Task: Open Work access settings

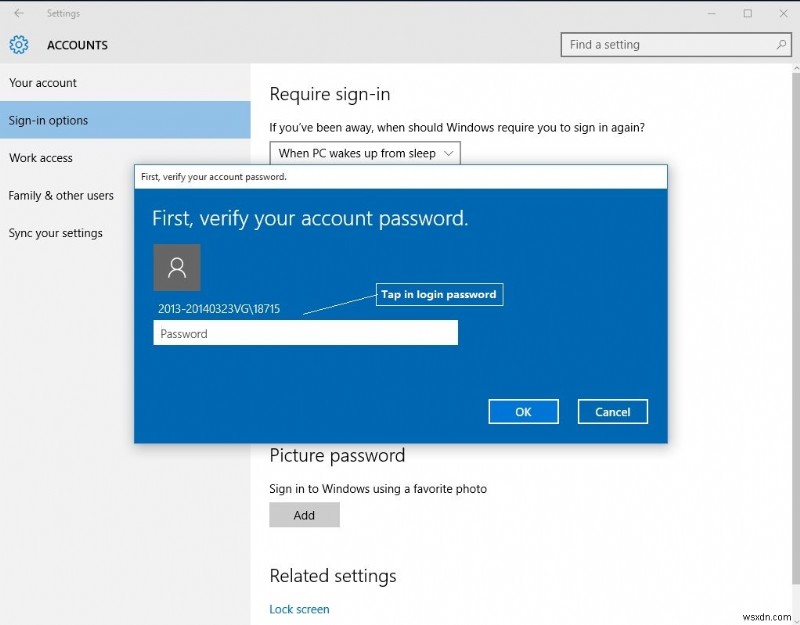Action: pos(41,158)
